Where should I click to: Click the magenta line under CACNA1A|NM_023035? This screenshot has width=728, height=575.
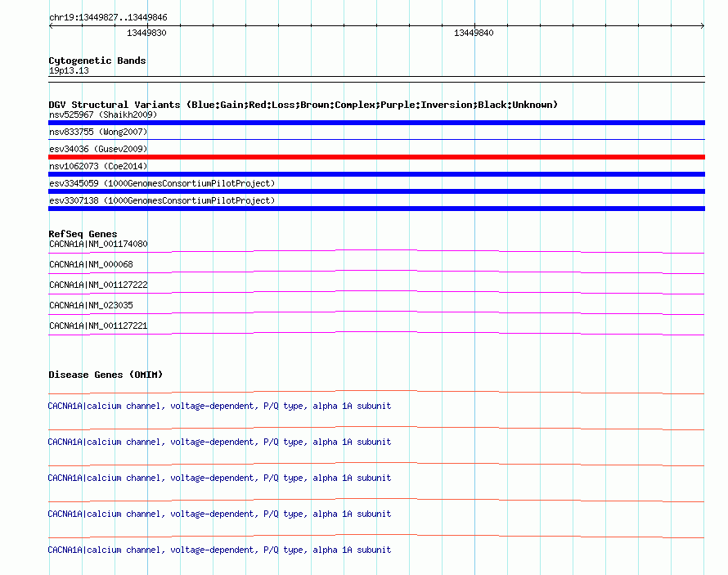pos(376,312)
